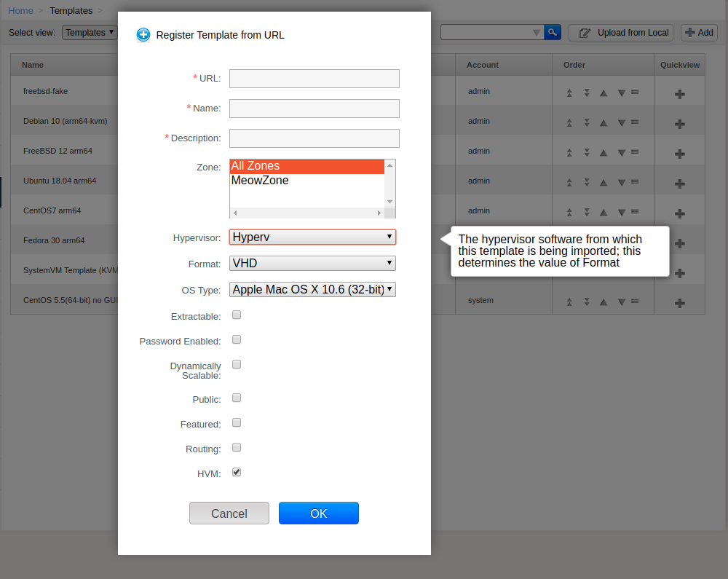Image resolution: width=728 pixels, height=579 pixels.
Task: Tick the Featured checkbox
Action: click(x=237, y=422)
